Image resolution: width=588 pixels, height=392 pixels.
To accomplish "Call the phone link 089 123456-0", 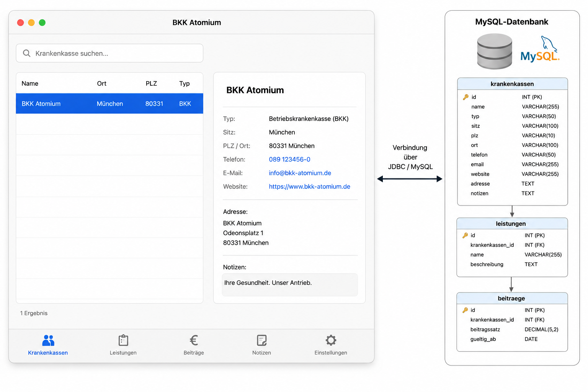I will coord(289,159).
